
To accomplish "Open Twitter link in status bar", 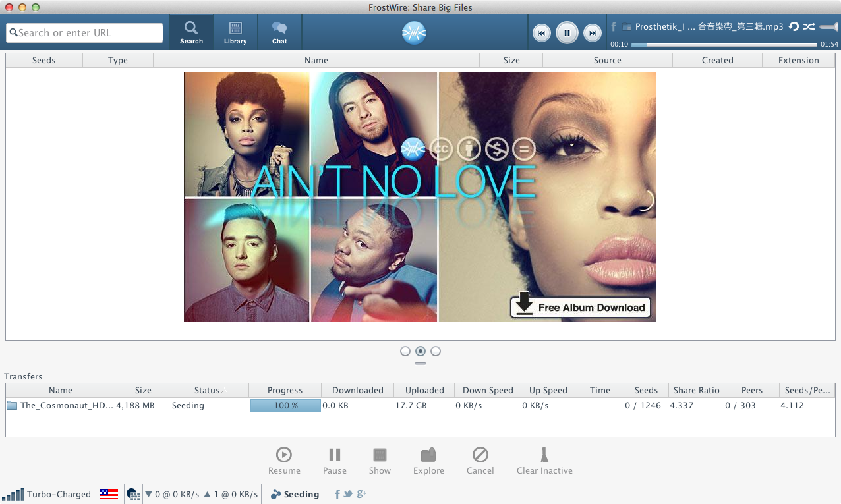I will (348, 494).
